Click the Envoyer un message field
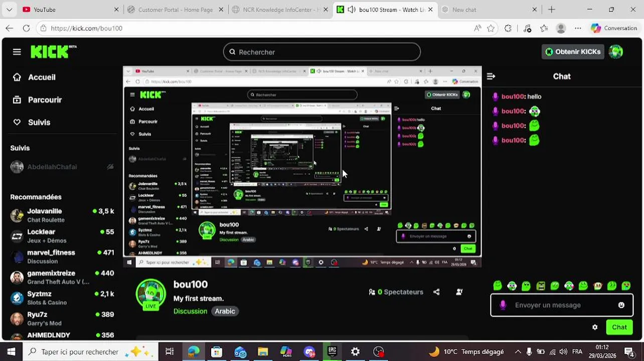The height and width of the screenshot is (361, 644). pos(561,305)
